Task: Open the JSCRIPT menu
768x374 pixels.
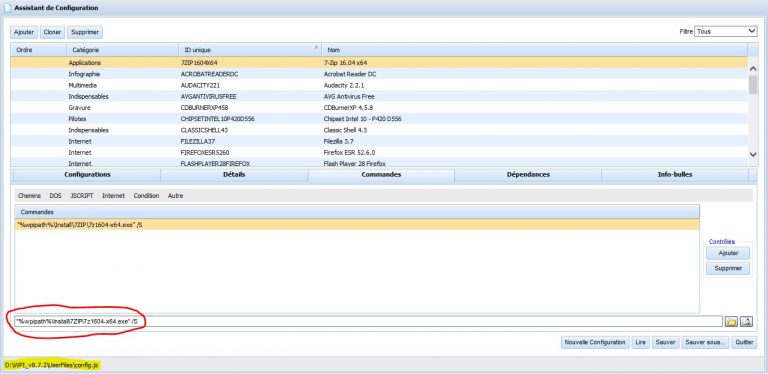Action: tap(82, 195)
